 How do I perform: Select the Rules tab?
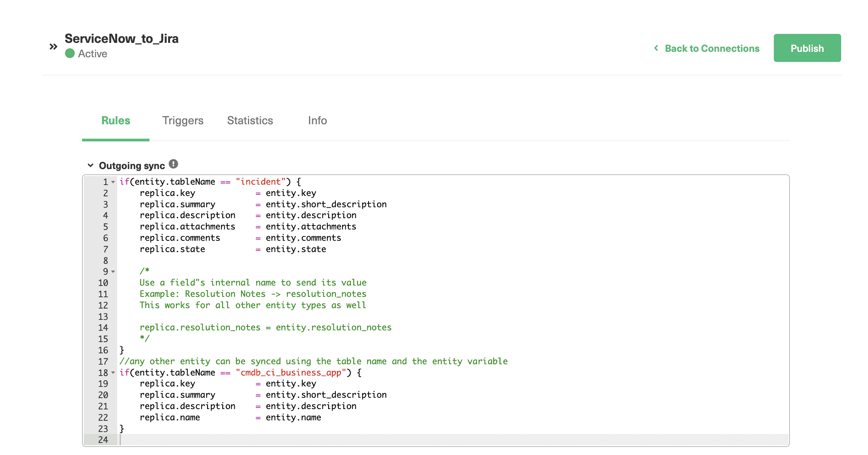pos(116,120)
